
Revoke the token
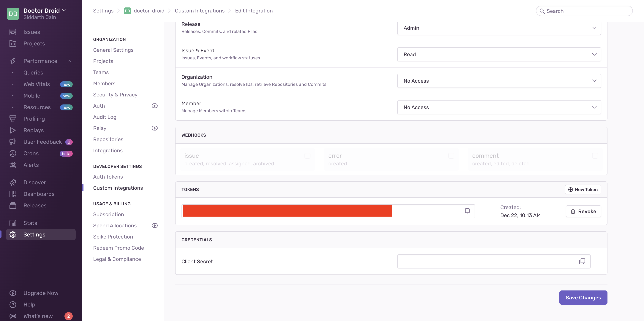tap(583, 211)
